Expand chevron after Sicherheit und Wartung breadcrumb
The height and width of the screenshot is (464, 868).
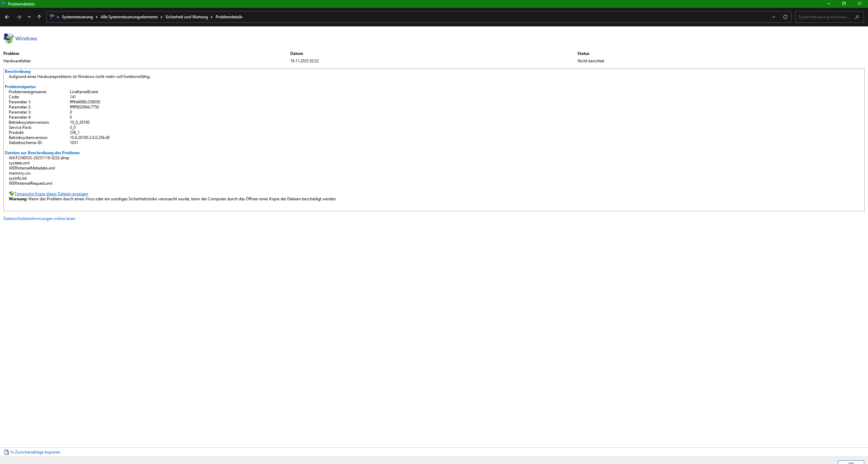pyautogui.click(x=212, y=17)
